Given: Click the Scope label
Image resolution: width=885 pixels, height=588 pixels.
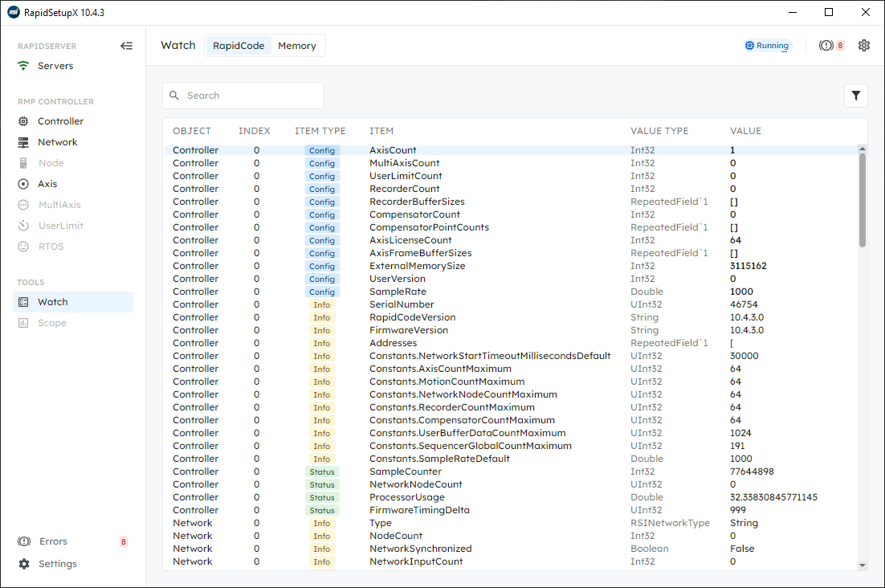Looking at the screenshot, I should (52, 323).
